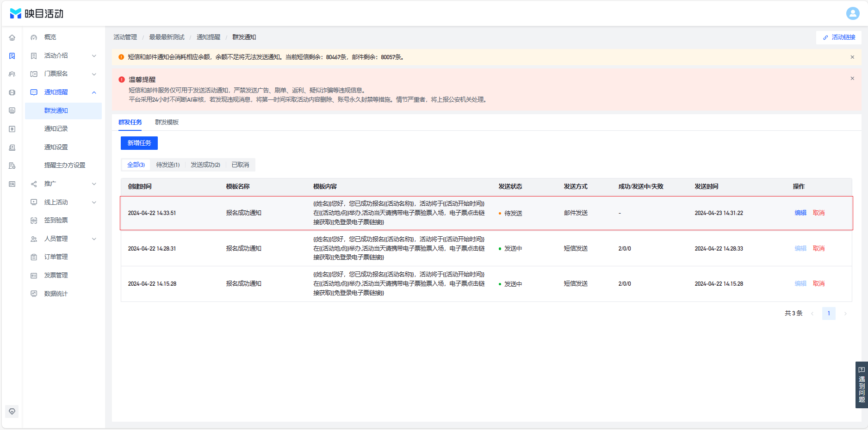Go to 通知提醒 breadcrumb
The width and height of the screenshot is (868, 430).
point(208,37)
